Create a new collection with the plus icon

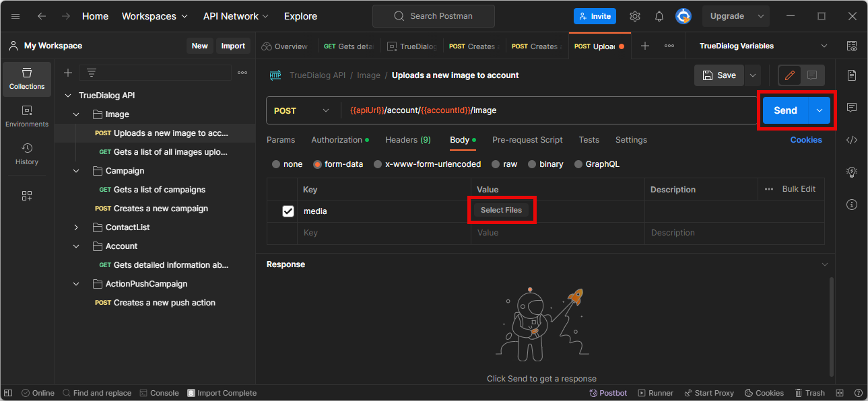click(x=68, y=73)
